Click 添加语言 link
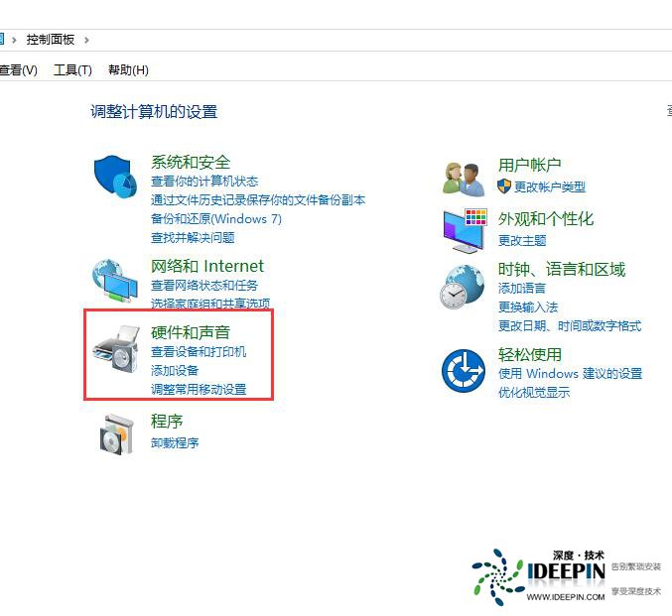The height and width of the screenshot is (616, 672). tap(522, 289)
